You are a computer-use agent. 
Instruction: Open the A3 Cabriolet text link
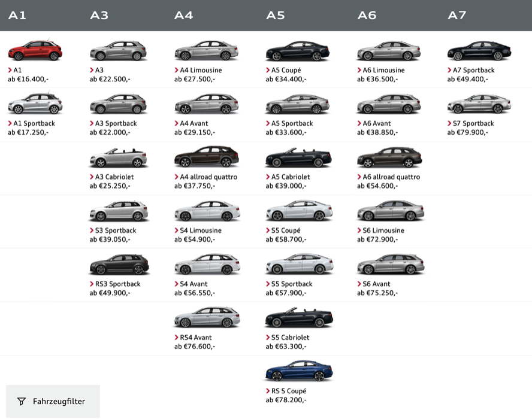coord(111,177)
